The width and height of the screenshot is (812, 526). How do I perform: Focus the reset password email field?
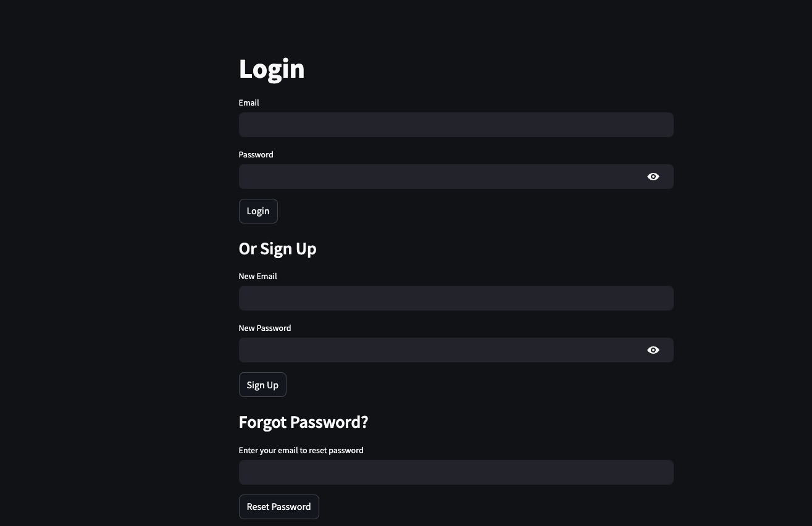[x=456, y=472]
